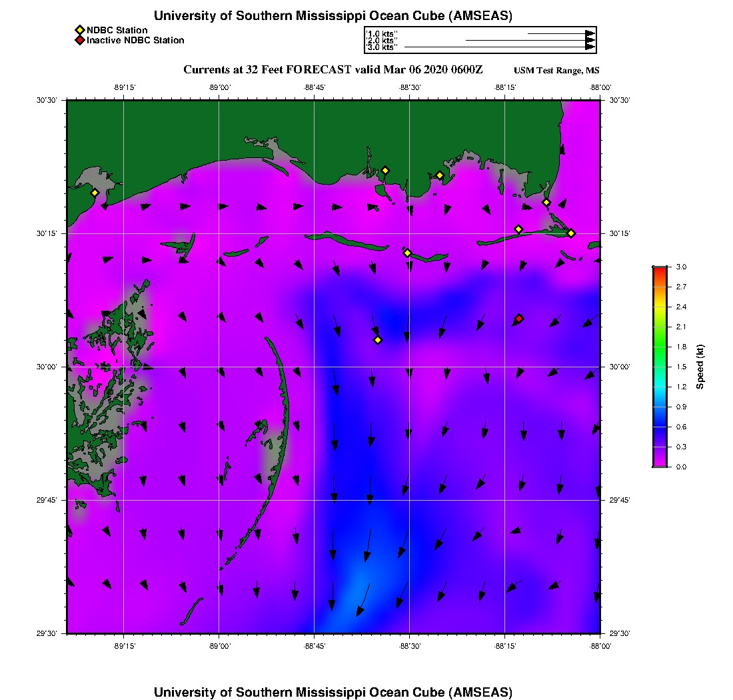Pick offshore yellow station marker just north of 30°00'
This screenshot has width=733, height=700.
378,340
